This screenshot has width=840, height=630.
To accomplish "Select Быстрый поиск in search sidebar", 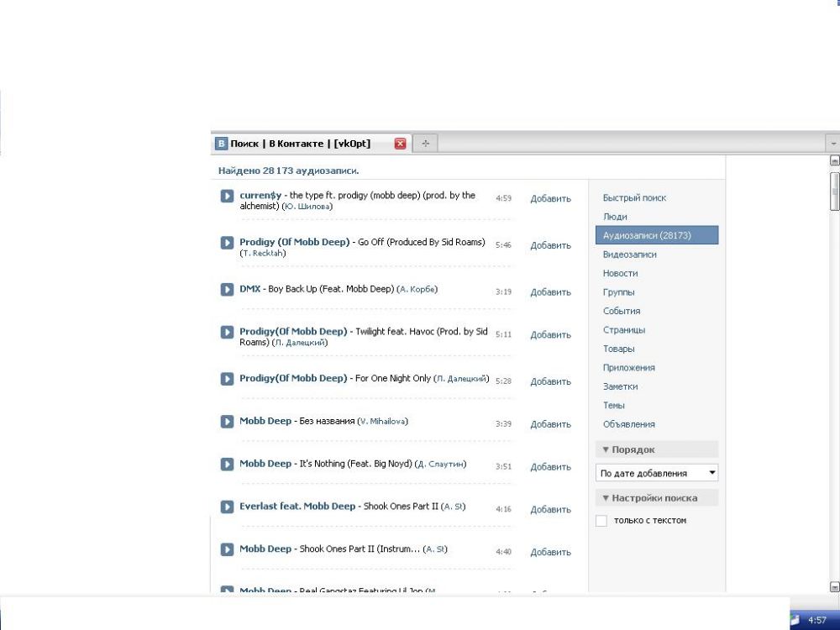I will coord(634,197).
